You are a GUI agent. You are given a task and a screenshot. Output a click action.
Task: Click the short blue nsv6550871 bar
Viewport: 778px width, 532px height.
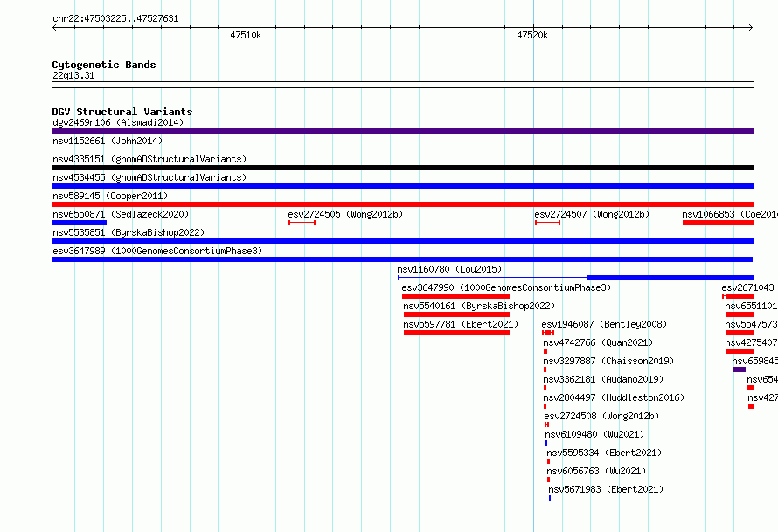pyautogui.click(x=79, y=223)
